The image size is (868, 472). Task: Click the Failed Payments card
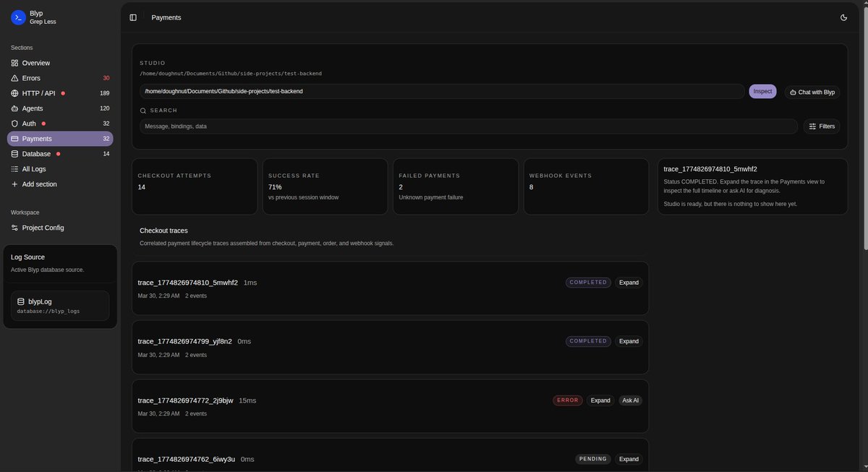point(456,186)
